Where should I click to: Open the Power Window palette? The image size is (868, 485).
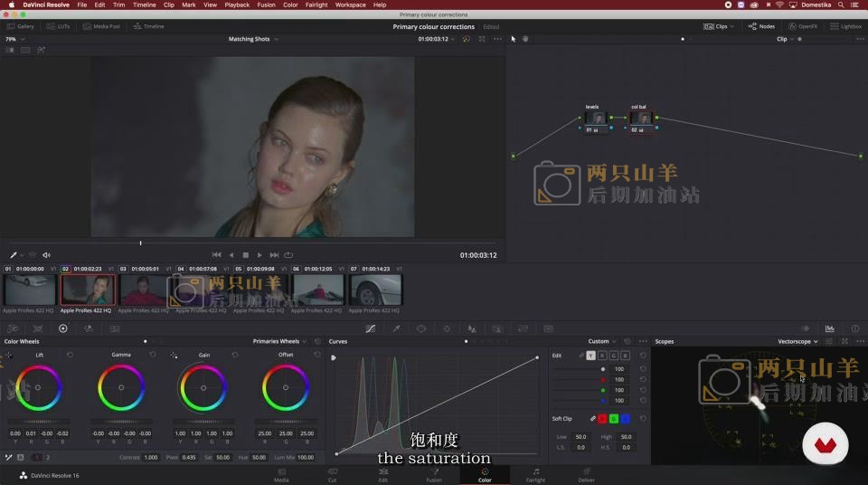(421, 328)
